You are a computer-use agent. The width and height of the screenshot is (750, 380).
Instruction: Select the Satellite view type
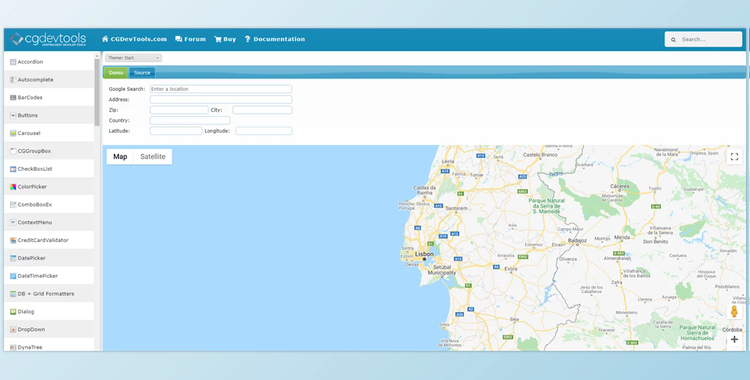pos(153,156)
